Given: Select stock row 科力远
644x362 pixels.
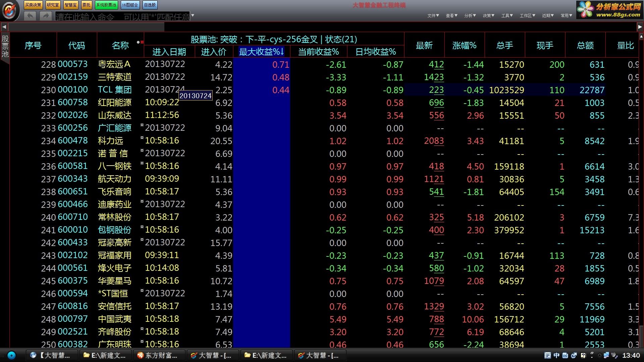Looking at the screenshot, I should click(x=324, y=141).
